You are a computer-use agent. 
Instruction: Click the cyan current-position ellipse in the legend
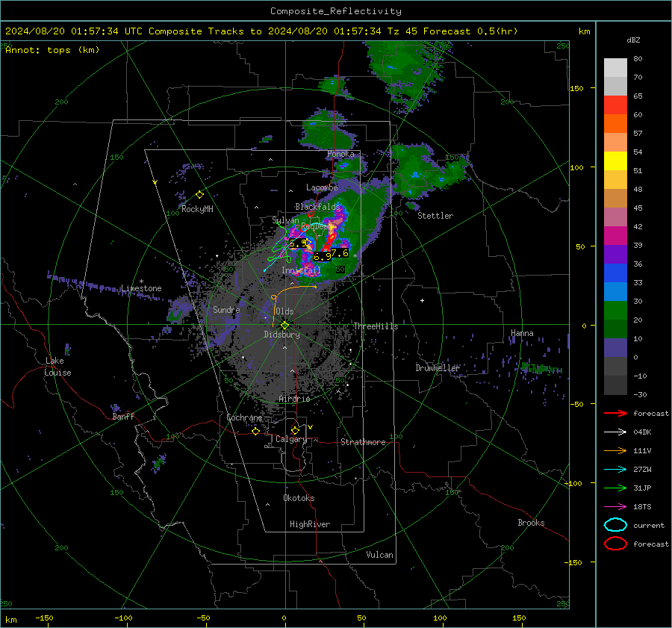(x=615, y=525)
